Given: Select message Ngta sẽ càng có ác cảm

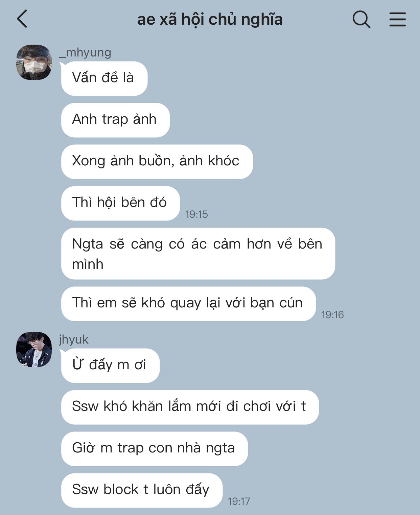Looking at the screenshot, I should (x=198, y=254).
